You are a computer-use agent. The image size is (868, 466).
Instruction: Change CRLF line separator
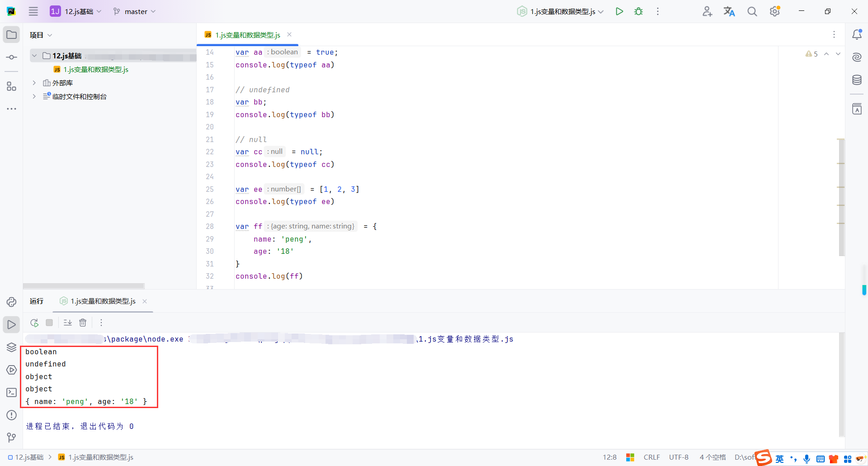tap(652, 457)
